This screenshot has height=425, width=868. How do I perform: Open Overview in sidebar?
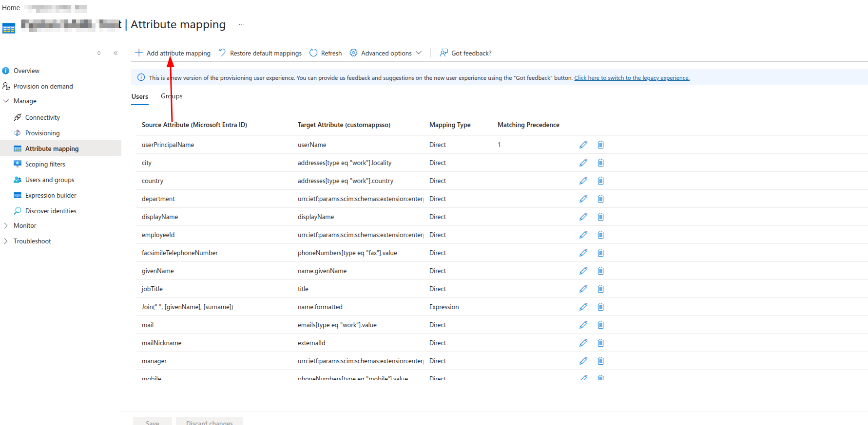point(26,71)
